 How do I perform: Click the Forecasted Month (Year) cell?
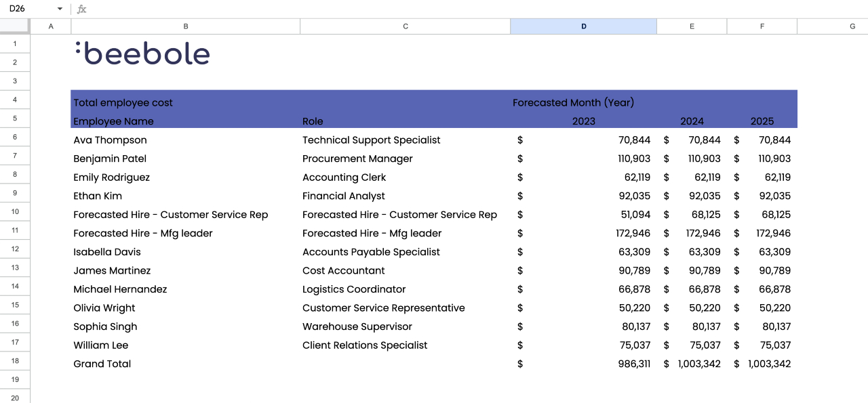click(x=573, y=102)
